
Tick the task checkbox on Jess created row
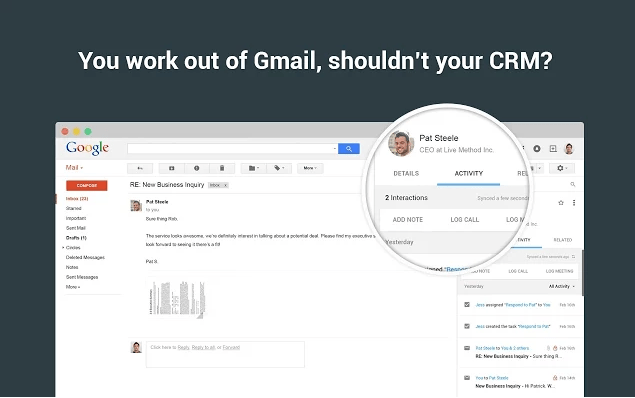(467, 326)
